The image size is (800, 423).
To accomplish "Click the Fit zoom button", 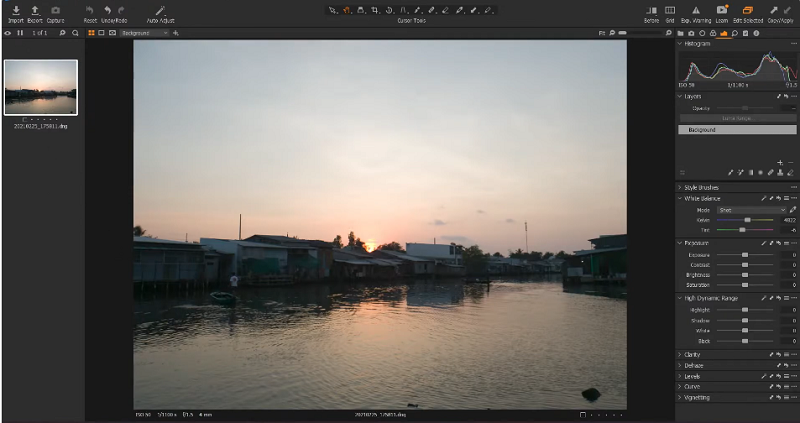I will (x=602, y=33).
